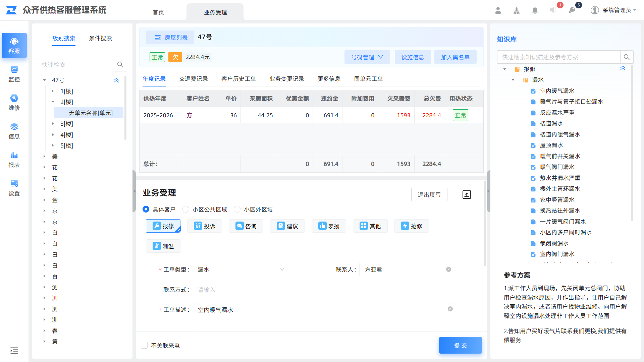Click the knowledge base search icon

[x=627, y=57]
